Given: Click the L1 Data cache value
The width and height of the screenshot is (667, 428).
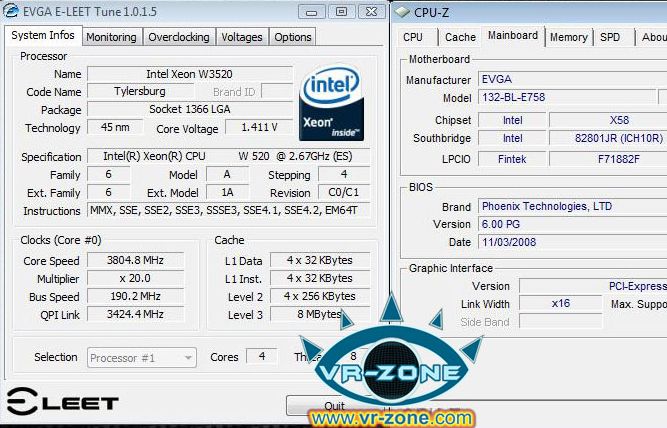Looking at the screenshot, I should [320, 260].
